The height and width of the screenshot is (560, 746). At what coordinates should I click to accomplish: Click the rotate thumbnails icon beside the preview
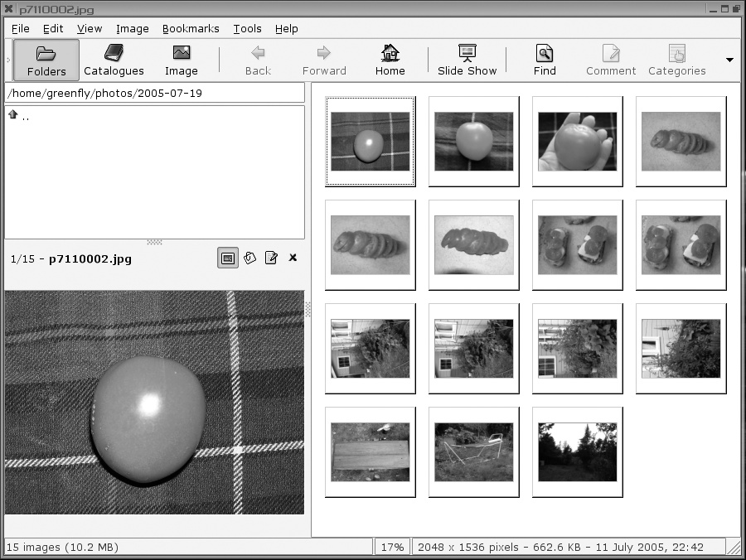(249, 258)
